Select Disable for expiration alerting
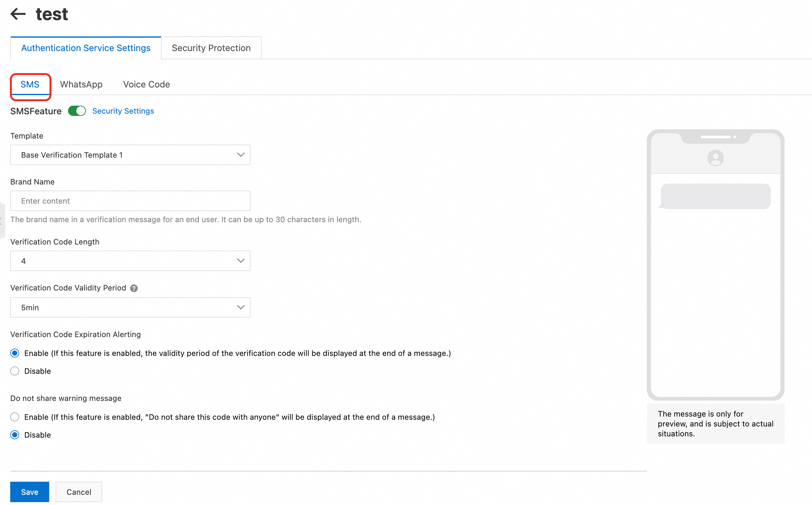 pyautogui.click(x=15, y=371)
